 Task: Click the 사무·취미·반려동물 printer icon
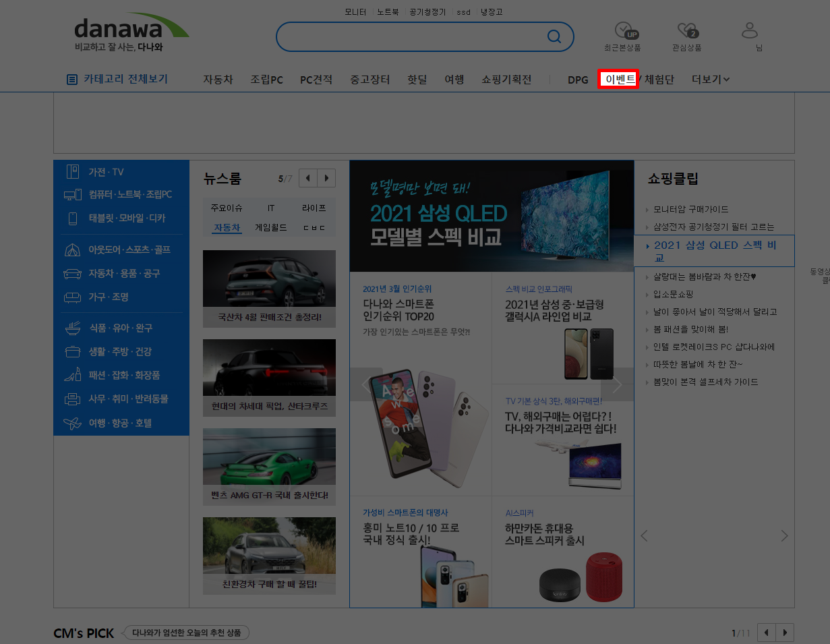(73, 399)
